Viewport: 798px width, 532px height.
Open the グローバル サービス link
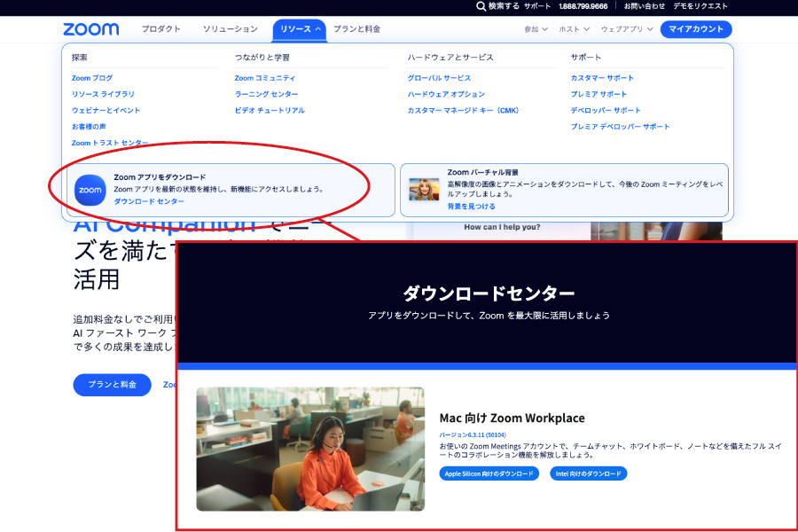(x=439, y=78)
